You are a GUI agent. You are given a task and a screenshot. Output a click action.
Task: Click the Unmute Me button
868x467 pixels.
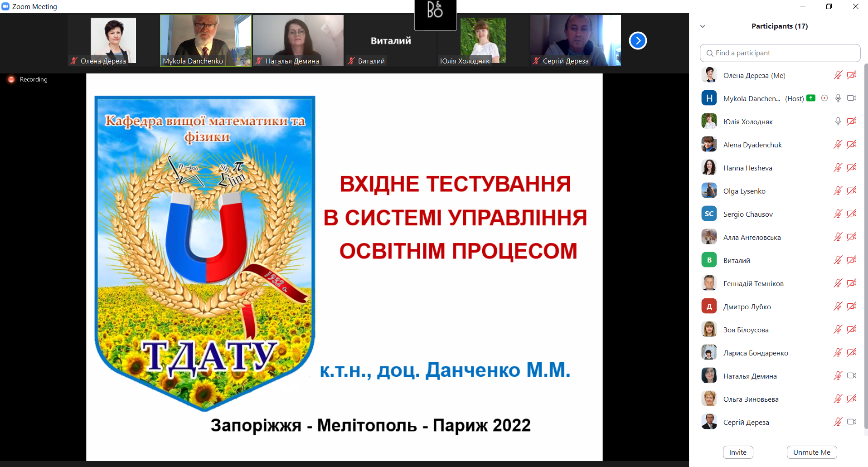812,452
